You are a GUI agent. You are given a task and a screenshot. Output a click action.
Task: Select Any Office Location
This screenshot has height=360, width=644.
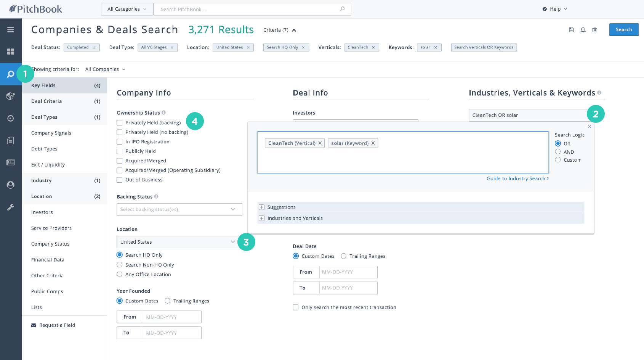(120, 274)
